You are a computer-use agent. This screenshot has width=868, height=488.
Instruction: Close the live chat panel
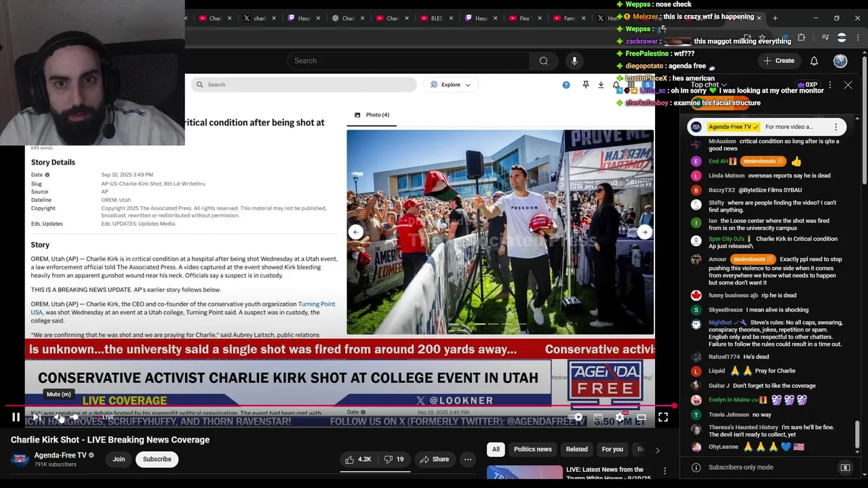click(848, 85)
